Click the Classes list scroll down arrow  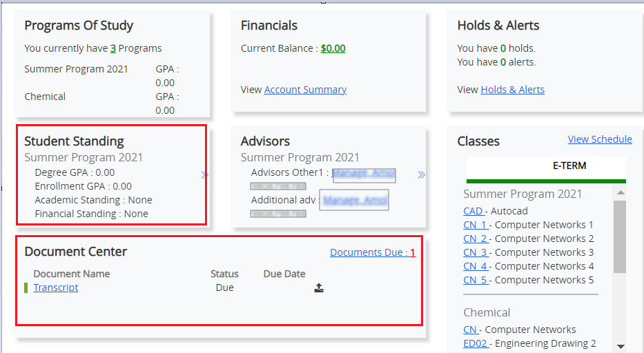point(620,346)
